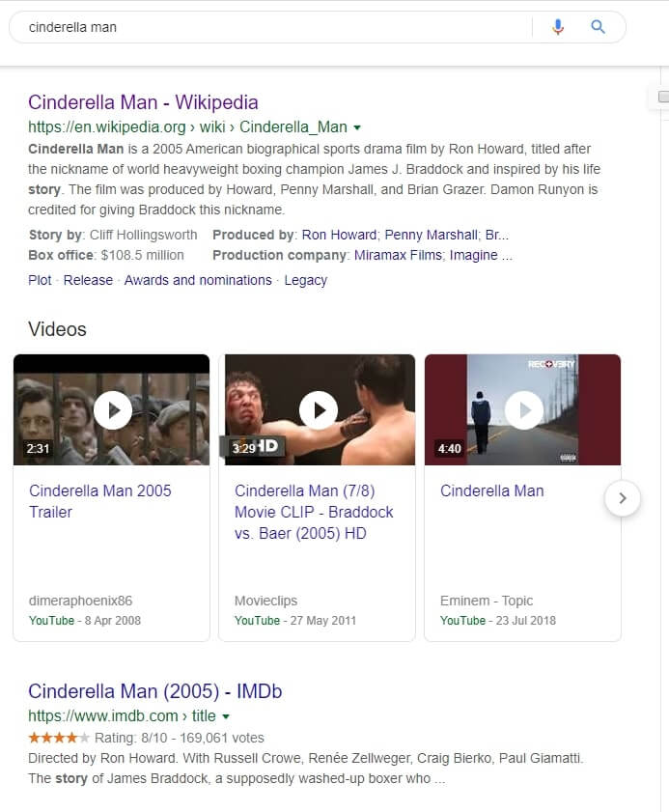This screenshot has height=812, width=669.
Task: Show next videos with carousel arrow
Action: pos(623,498)
